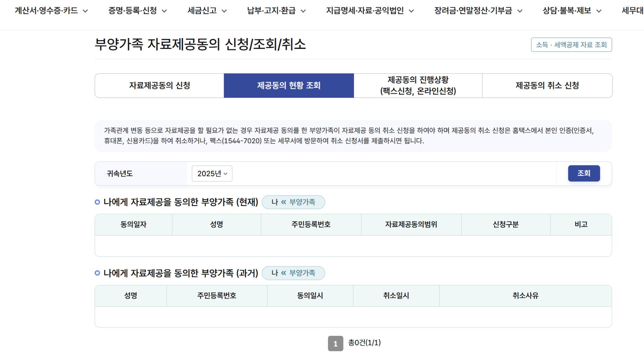Open the 증명·등록·신청 menu
Viewport: 644px width, 354px height.
point(137,11)
